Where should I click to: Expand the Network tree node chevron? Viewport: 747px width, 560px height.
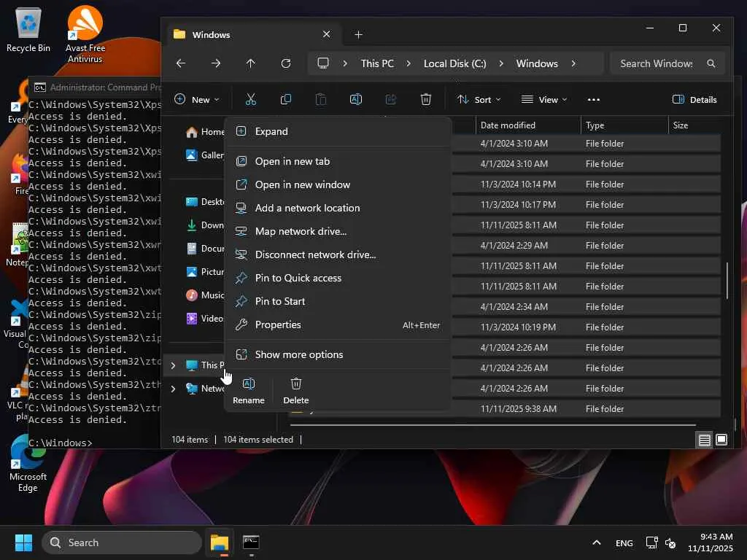coord(173,389)
